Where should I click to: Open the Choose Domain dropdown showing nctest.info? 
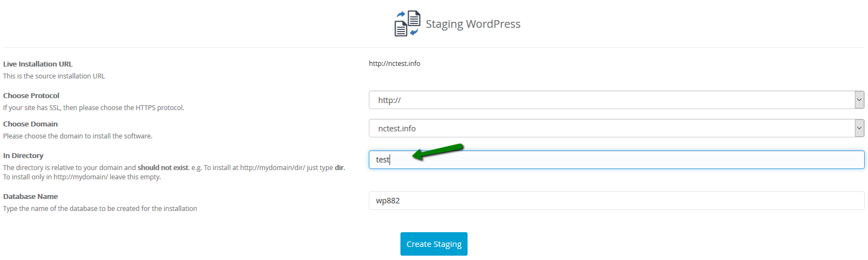click(616, 128)
